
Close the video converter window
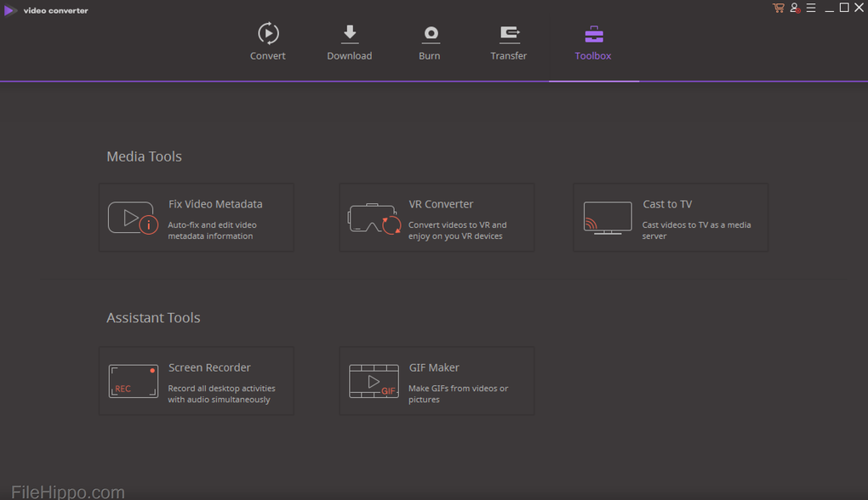[859, 8]
